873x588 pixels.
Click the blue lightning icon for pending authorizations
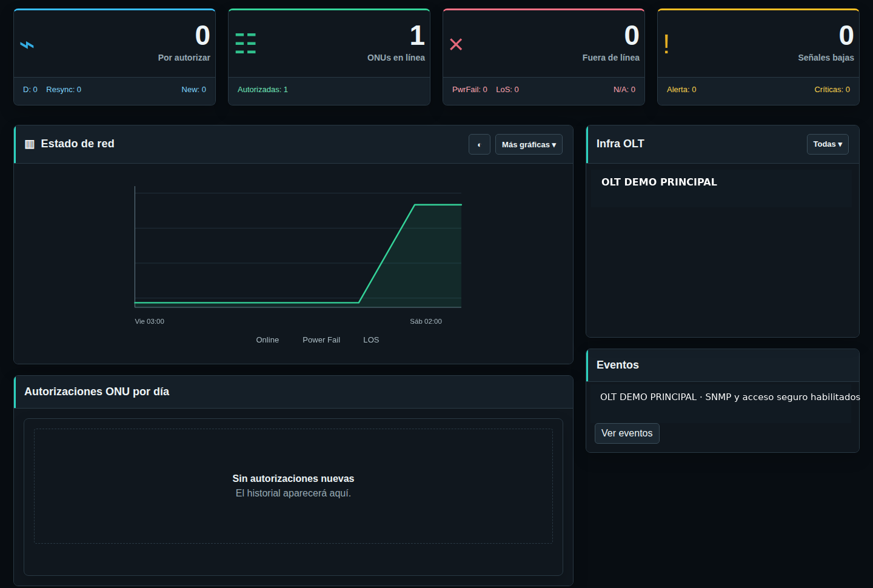[x=27, y=45]
